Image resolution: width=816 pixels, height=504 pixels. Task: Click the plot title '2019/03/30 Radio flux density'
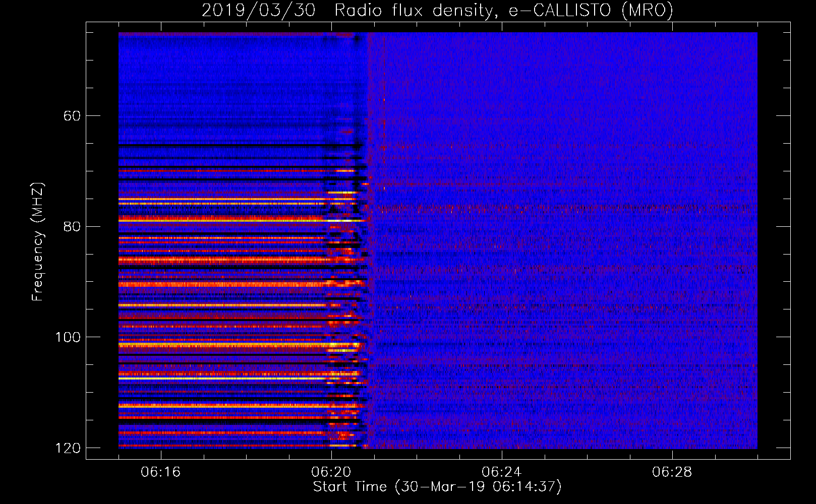click(x=437, y=11)
